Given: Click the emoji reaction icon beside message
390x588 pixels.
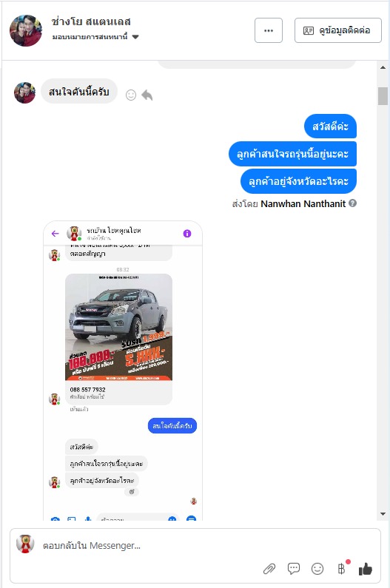Looking at the screenshot, I should tap(131, 95).
